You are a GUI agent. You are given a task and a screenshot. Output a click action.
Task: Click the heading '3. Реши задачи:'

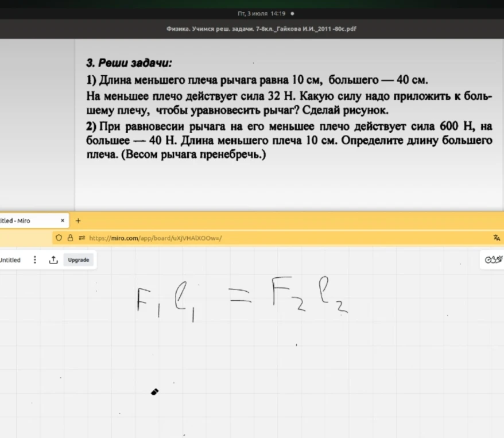coord(129,63)
